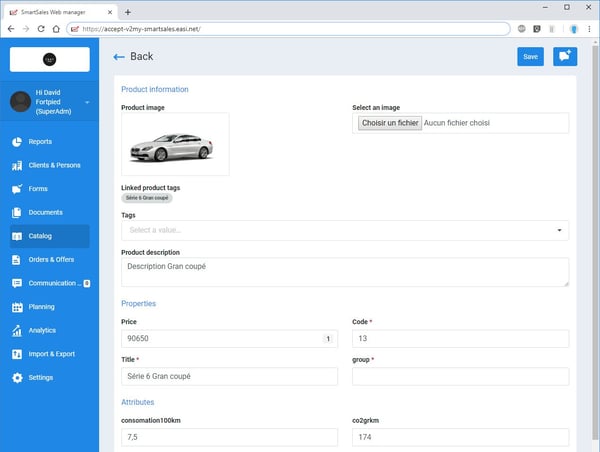This screenshot has width=600, height=452.
Task: Click the Import & Export icon
Action: pos(17,354)
